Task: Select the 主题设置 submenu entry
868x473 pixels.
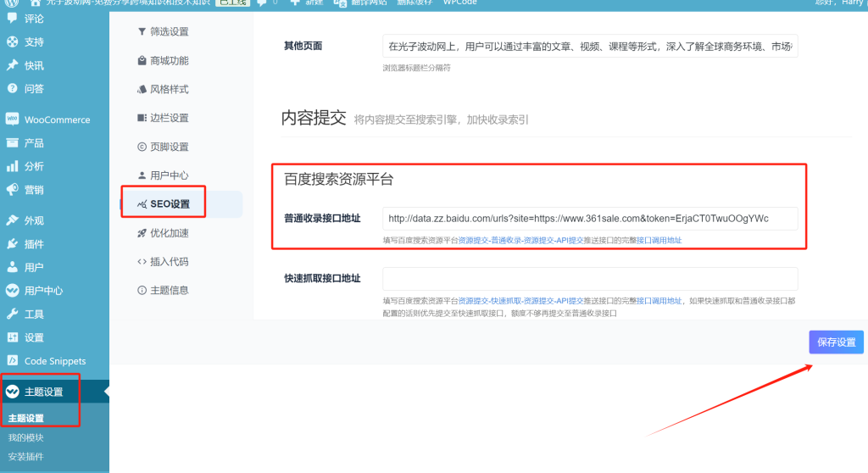Action: click(26, 418)
